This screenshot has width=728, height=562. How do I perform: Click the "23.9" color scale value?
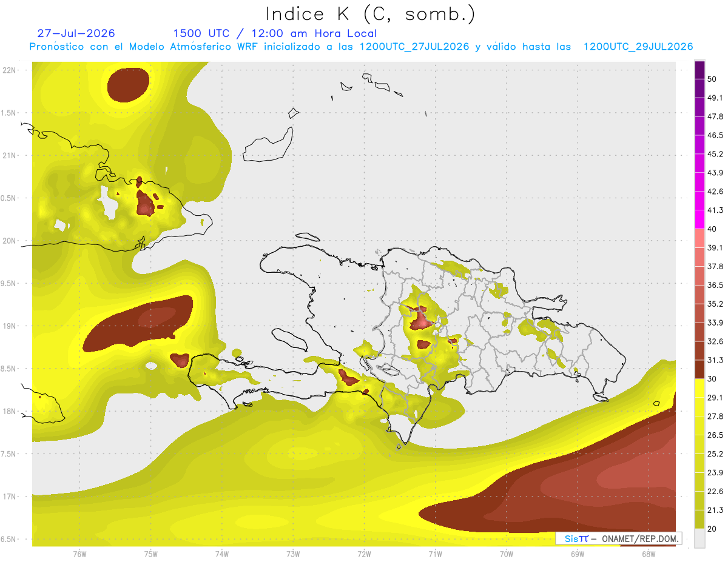pyautogui.click(x=715, y=472)
